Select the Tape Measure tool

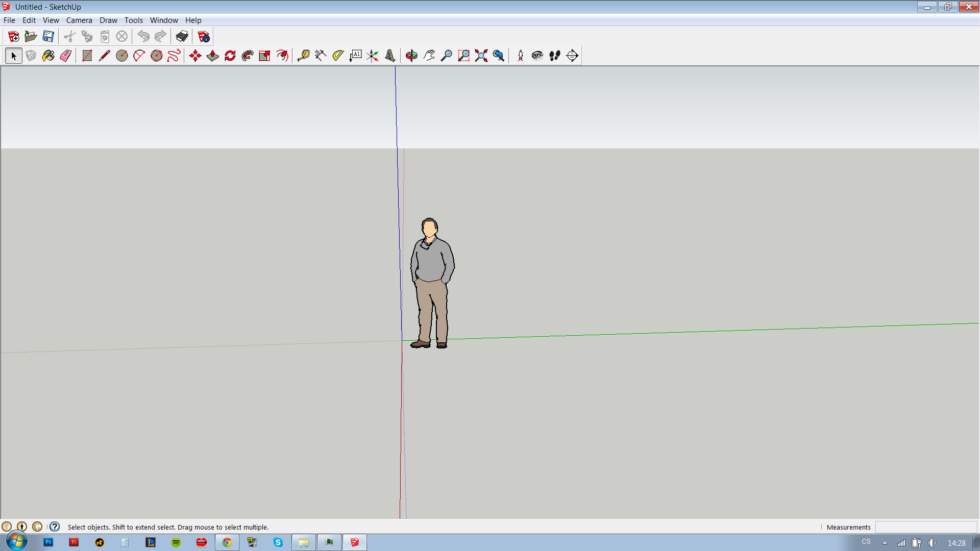(x=304, y=56)
